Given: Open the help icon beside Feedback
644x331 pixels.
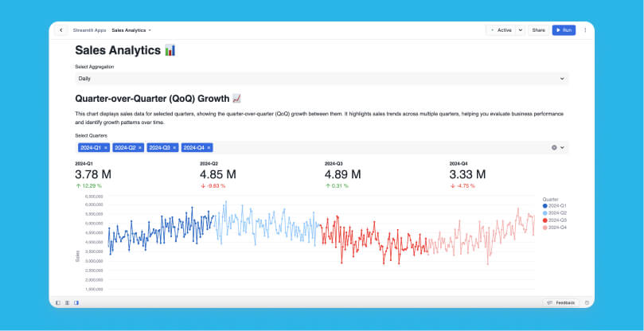Looking at the screenshot, I should pos(587,302).
